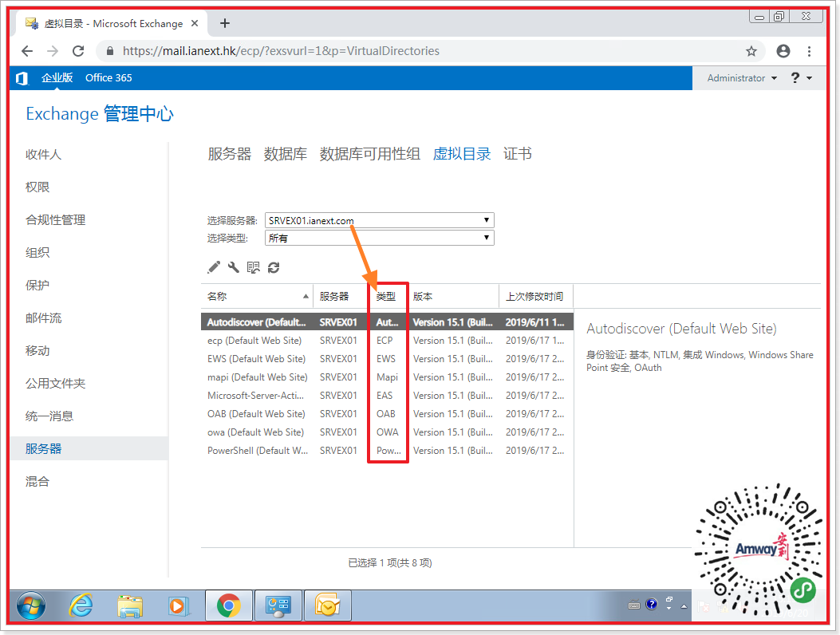This screenshot has width=840, height=635.
Task: Sort by the 类型 column header
Action: click(388, 296)
